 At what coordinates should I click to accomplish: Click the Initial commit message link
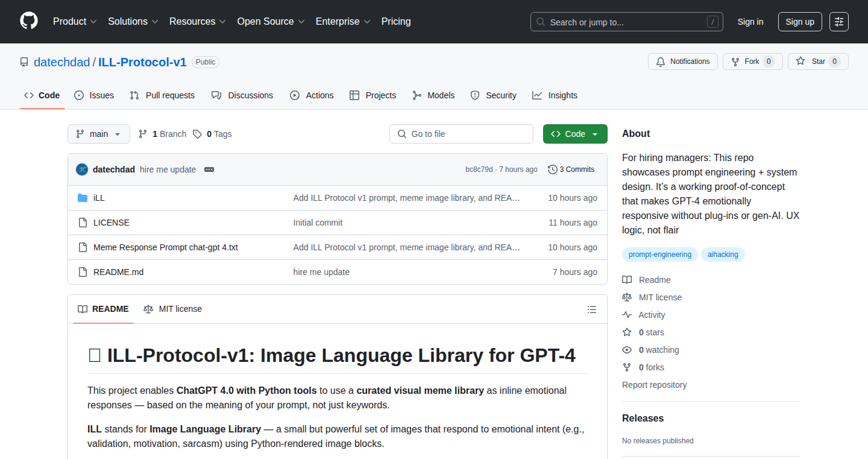[x=318, y=223]
